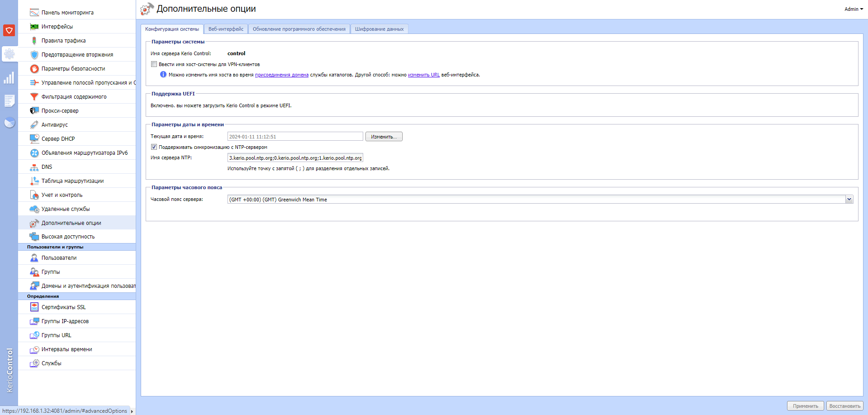
Task: Enable hostname entry for VPN clients checkbox
Action: [154, 64]
